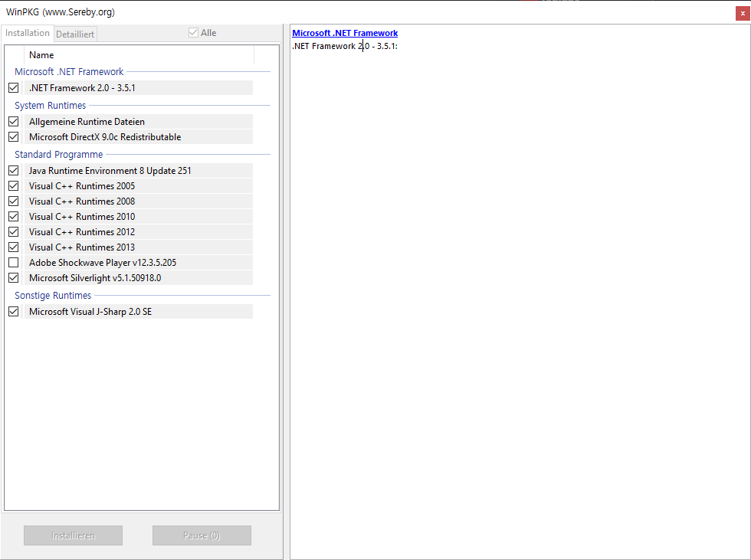Select the Allgemeine Runtime Dateien row

click(139, 122)
